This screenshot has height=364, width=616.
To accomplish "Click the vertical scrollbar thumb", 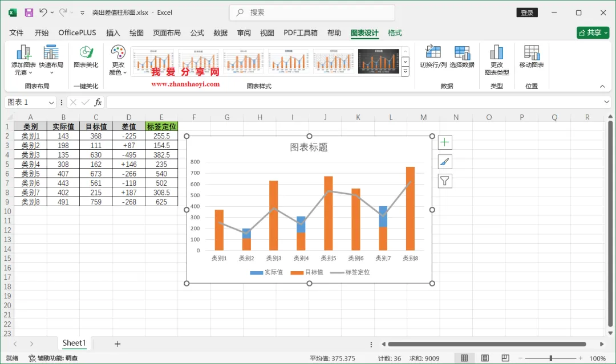I will [x=610, y=223].
